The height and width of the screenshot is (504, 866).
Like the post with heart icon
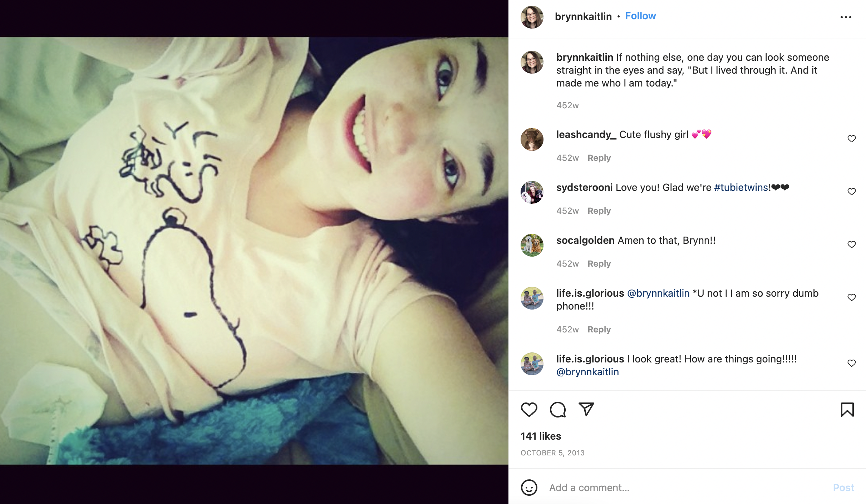click(x=529, y=410)
